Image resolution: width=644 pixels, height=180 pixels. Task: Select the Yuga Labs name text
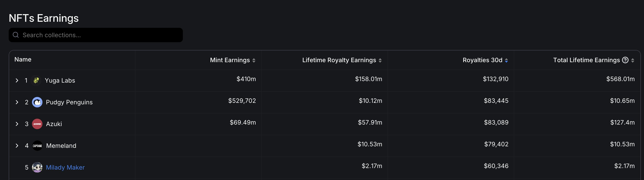(x=60, y=80)
